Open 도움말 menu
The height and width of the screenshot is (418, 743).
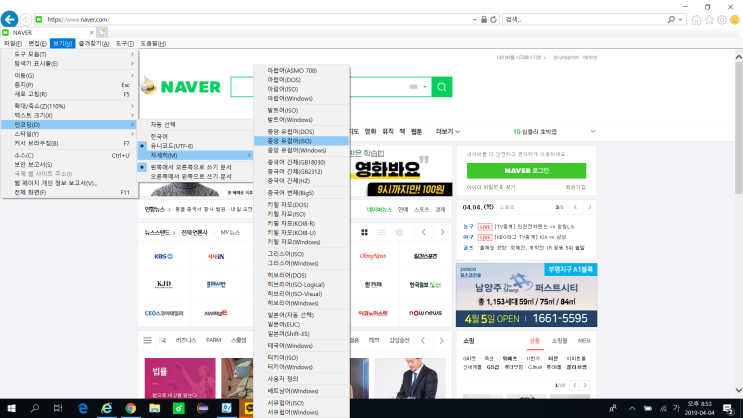[x=153, y=43]
